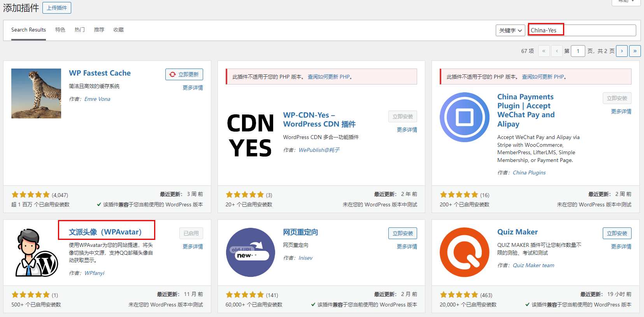Open the WP Fastest Cache title link
The image size is (644, 317).
pyautogui.click(x=100, y=73)
